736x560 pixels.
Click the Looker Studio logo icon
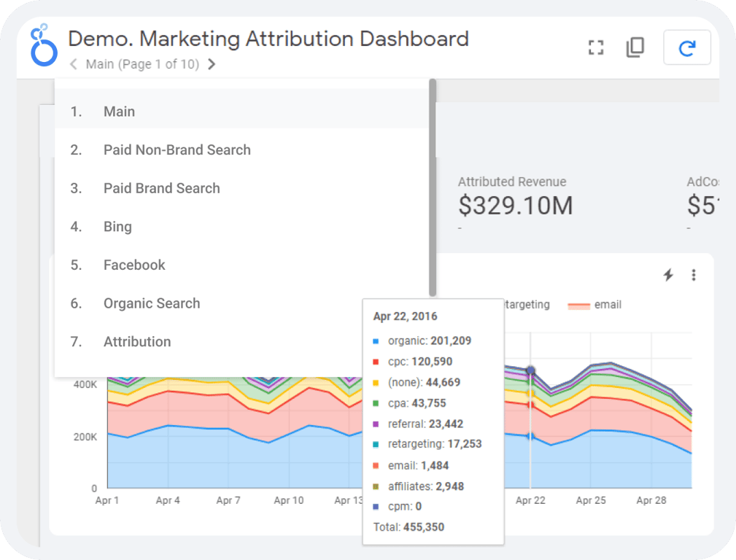coord(44,45)
